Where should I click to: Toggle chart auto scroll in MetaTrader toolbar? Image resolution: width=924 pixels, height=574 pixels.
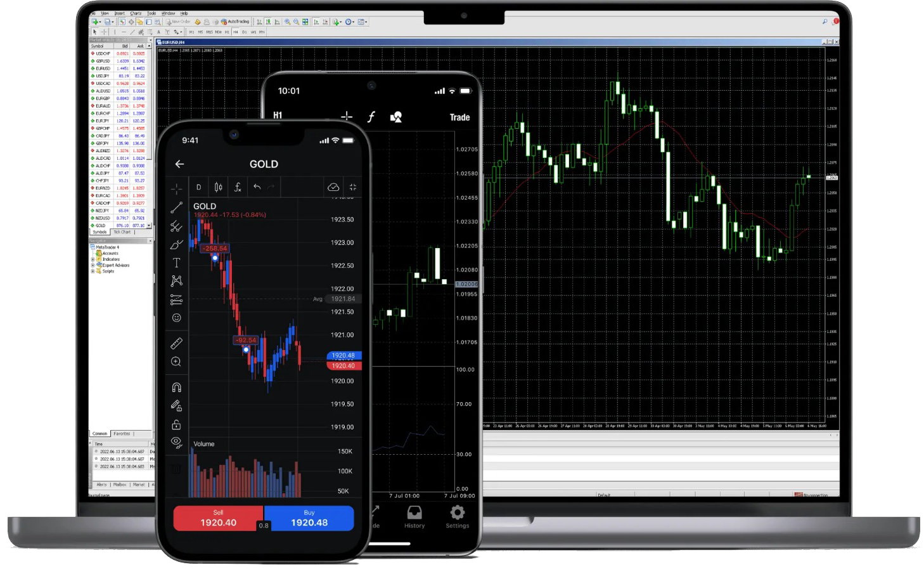pos(316,22)
